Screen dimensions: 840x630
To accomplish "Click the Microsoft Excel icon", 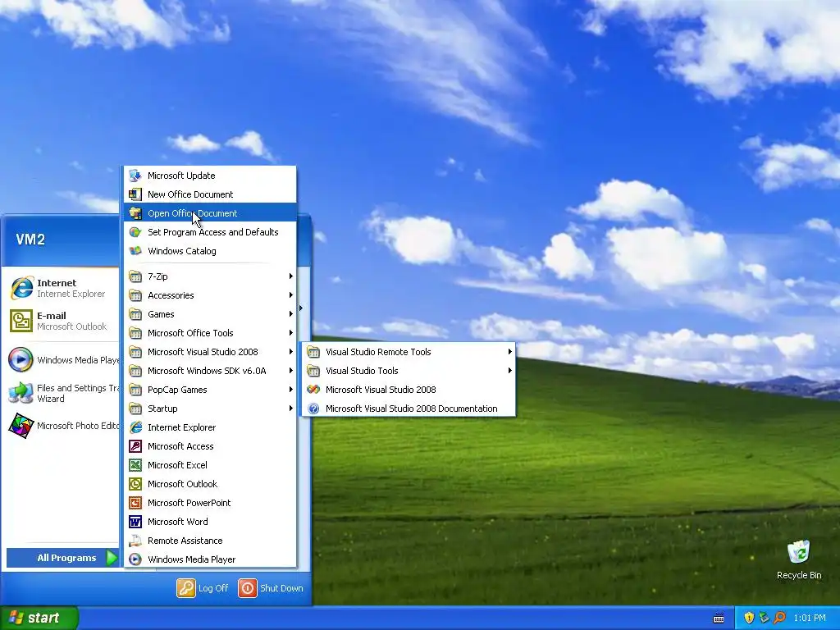I will pos(135,465).
